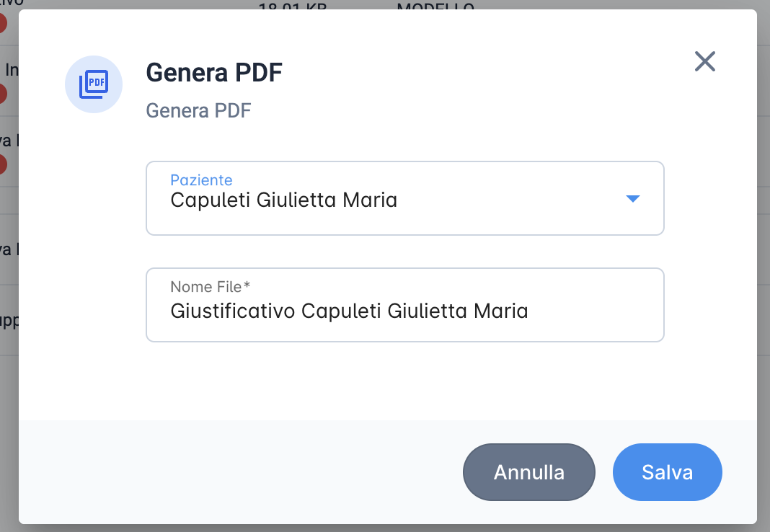Click the bold Genera PDF dialog title
The image size is (770, 532).
[214, 73]
